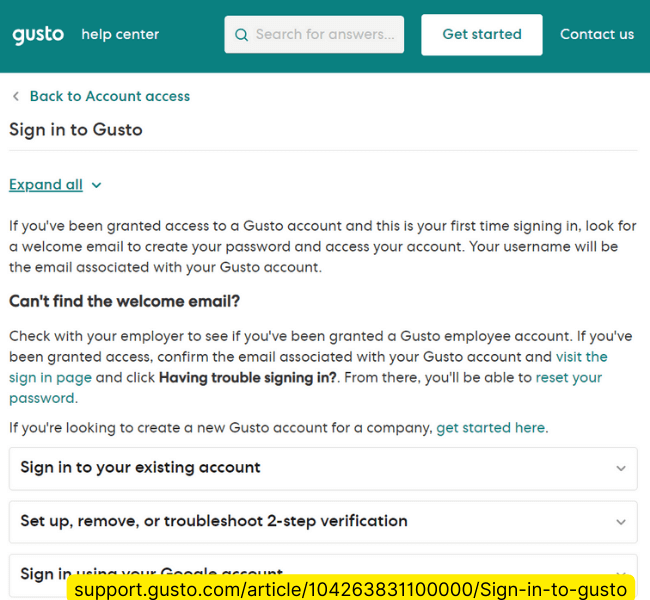Focus the Search for answers field

[x=314, y=34]
